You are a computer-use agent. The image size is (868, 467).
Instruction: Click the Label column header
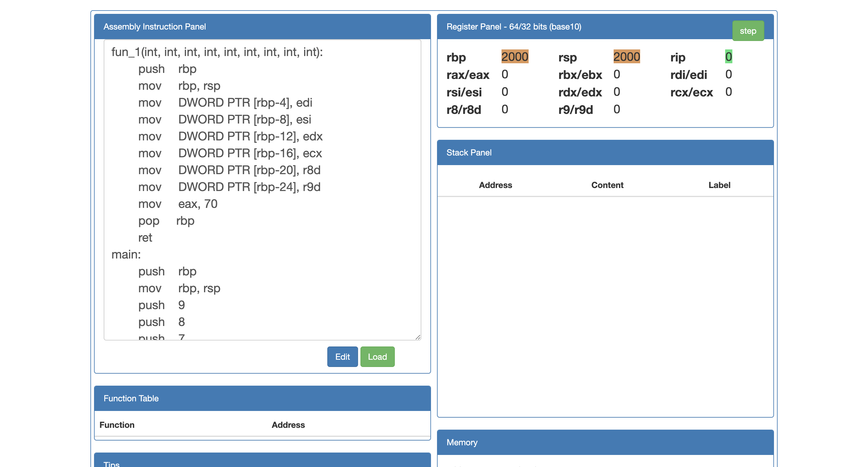click(x=719, y=185)
